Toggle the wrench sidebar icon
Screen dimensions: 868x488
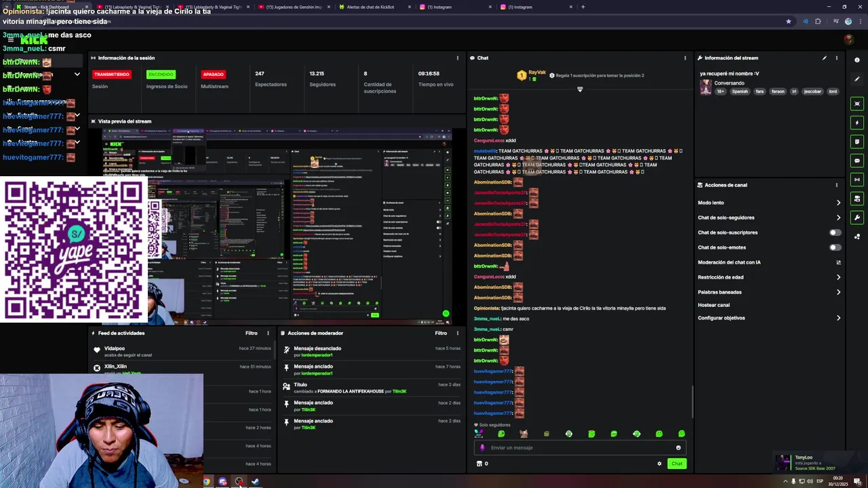(857, 218)
